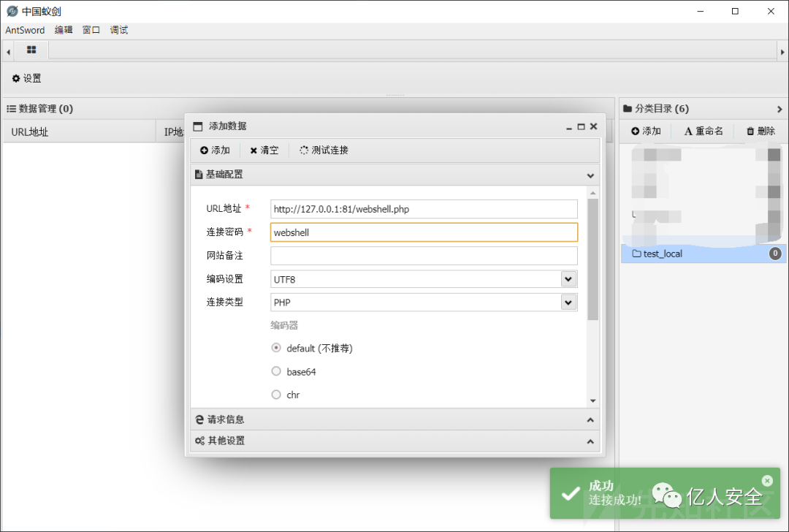Click 添加 in the 分类目录 panel
The image size is (789, 532).
tap(646, 131)
